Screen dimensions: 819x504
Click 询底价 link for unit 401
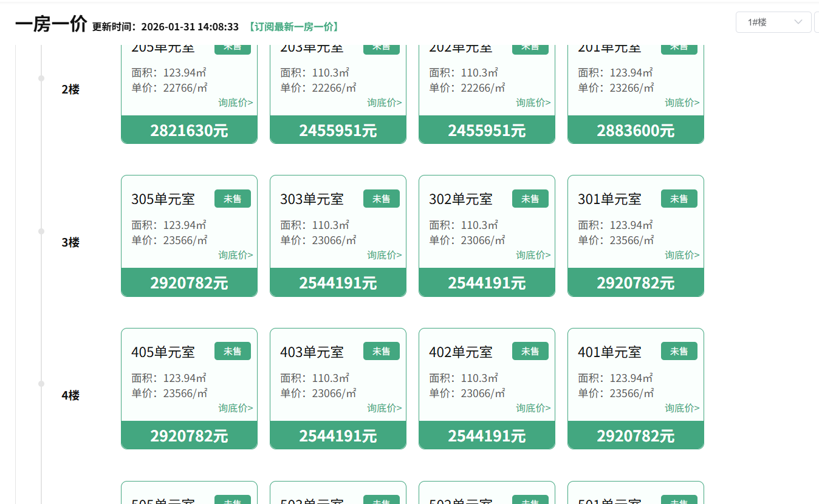[x=682, y=408]
